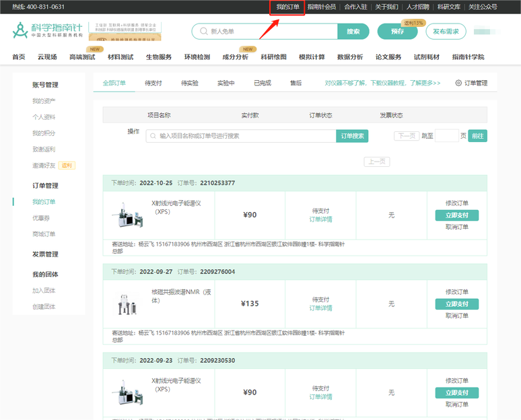Click the 发布需求 button in header
This screenshot has height=420, width=521.
point(446,32)
